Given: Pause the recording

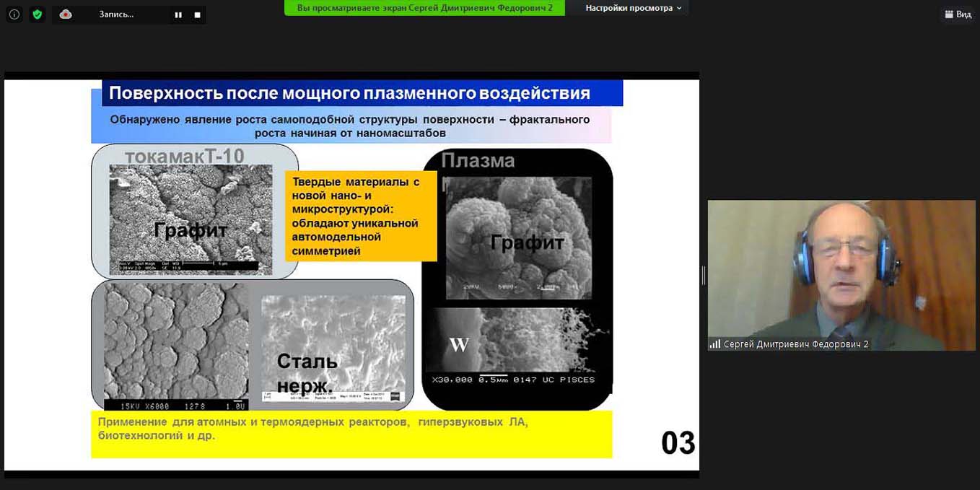Looking at the screenshot, I should click(x=178, y=15).
